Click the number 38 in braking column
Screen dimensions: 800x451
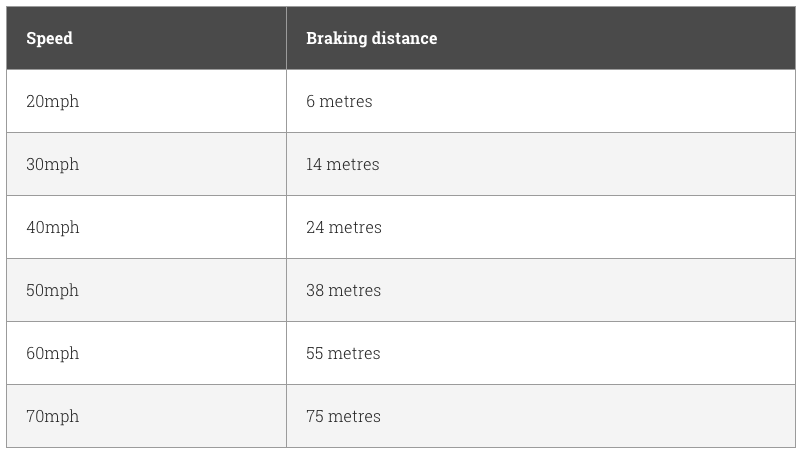314,290
